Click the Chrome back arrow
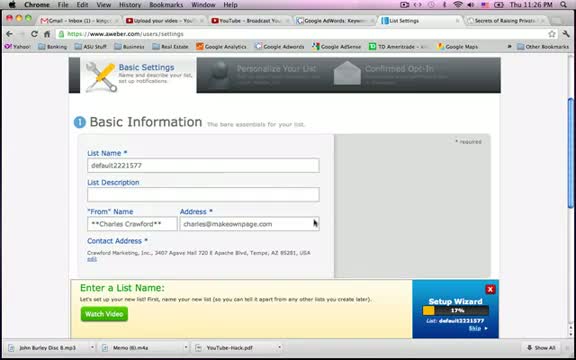576x360 pixels. click(x=10, y=34)
